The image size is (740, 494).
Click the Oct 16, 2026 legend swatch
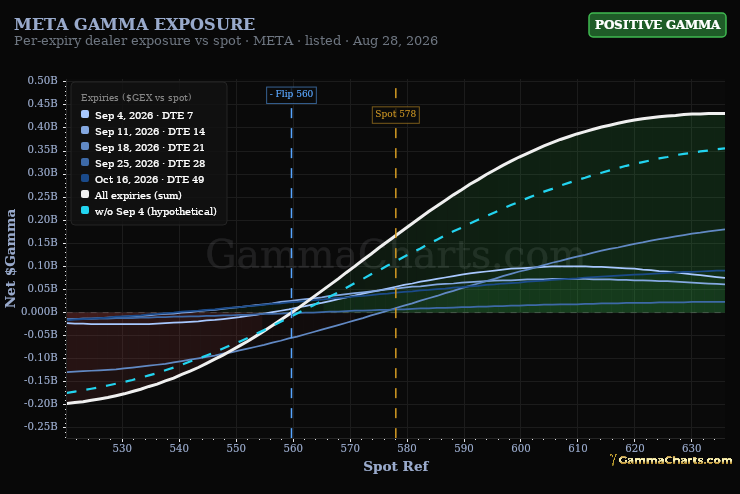click(x=85, y=179)
